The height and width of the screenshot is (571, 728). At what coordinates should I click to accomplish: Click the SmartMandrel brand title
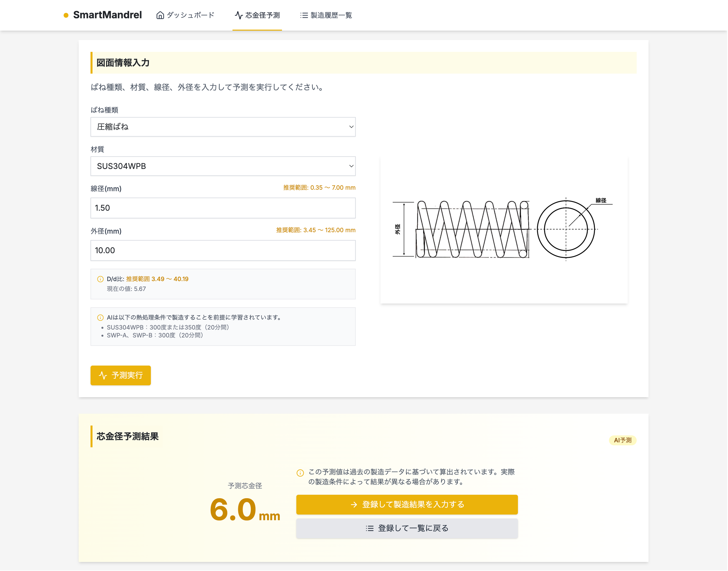[x=107, y=15]
